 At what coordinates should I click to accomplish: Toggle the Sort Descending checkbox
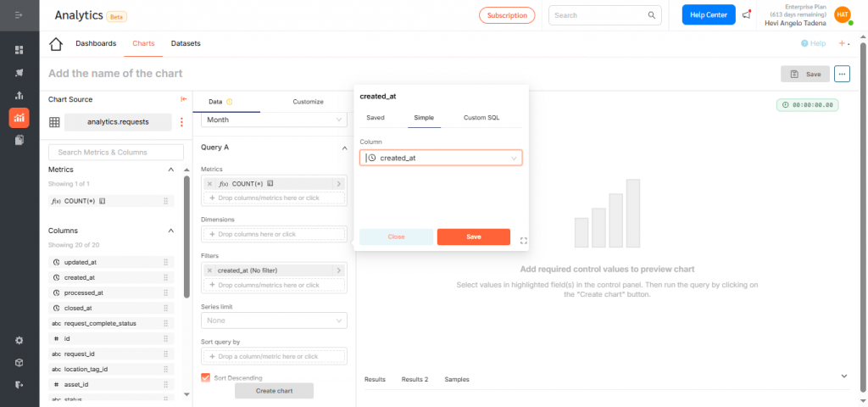click(x=206, y=377)
